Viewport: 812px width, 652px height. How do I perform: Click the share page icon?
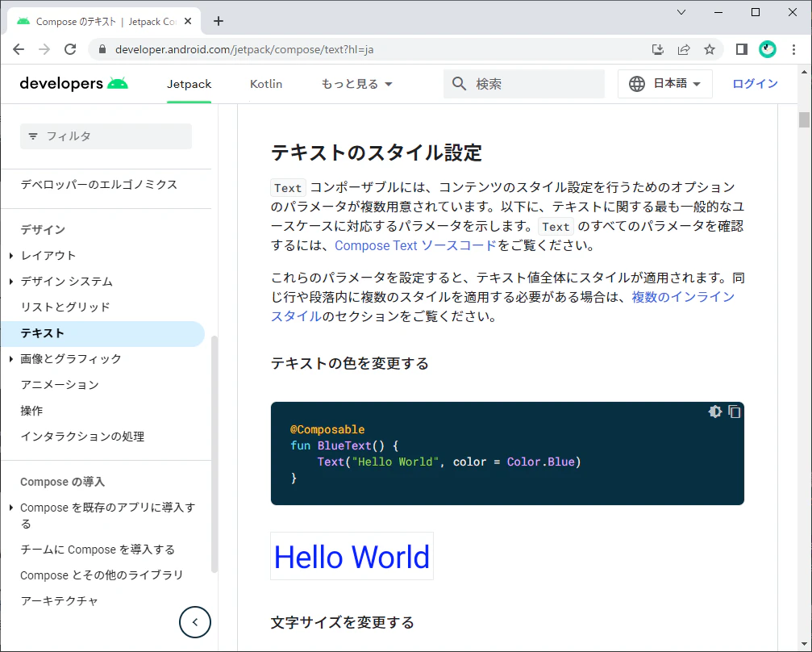(x=684, y=49)
